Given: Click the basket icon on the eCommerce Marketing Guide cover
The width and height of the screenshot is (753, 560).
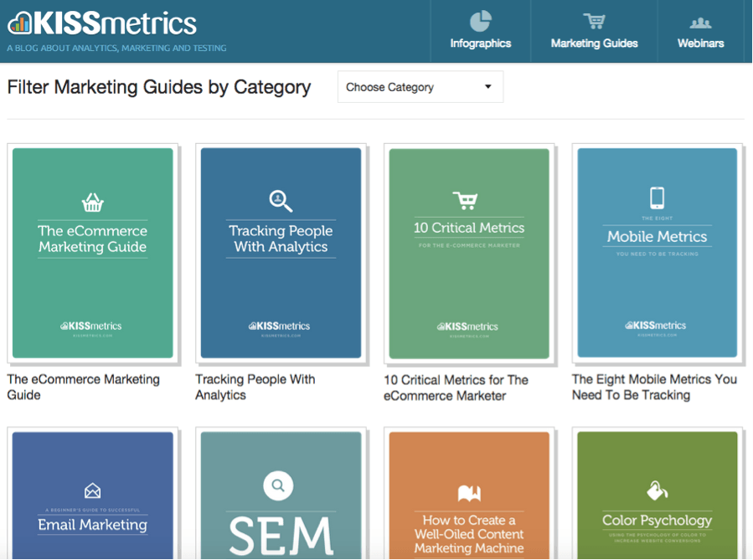Looking at the screenshot, I should tap(93, 202).
